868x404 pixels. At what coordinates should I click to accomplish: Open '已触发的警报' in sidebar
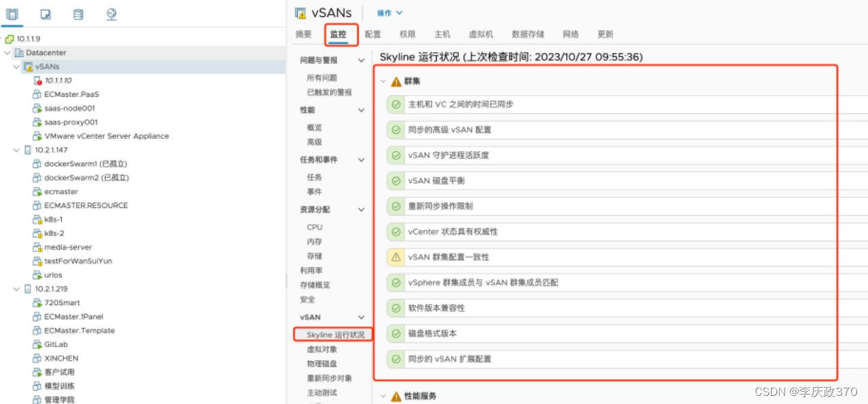[x=330, y=92]
